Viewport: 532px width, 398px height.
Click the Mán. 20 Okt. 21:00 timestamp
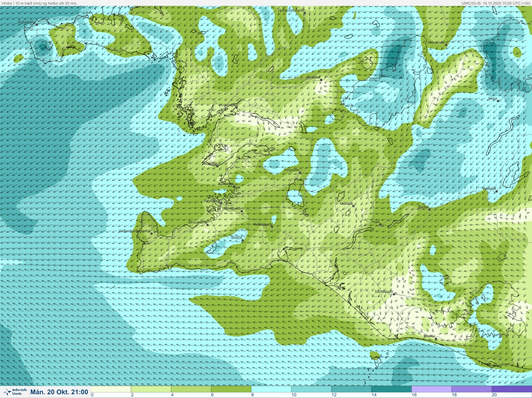tap(59, 392)
